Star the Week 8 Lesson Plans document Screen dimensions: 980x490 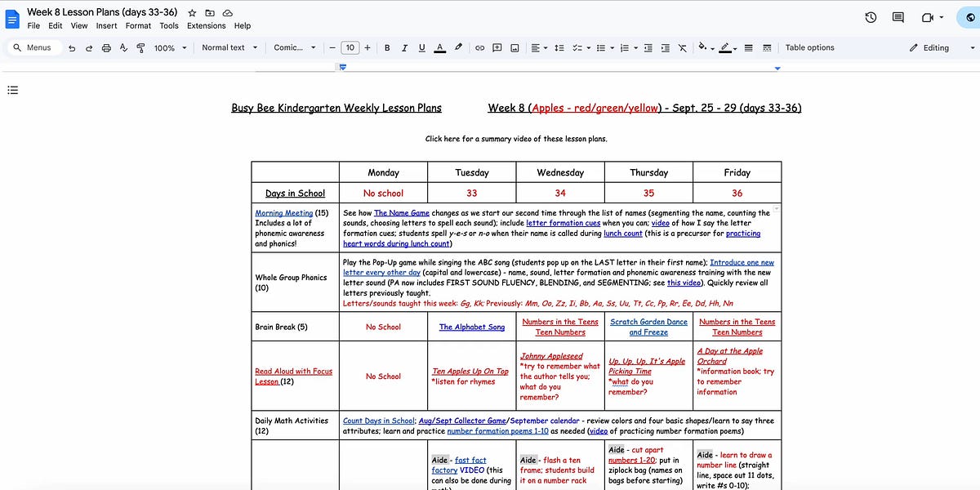pos(191,12)
